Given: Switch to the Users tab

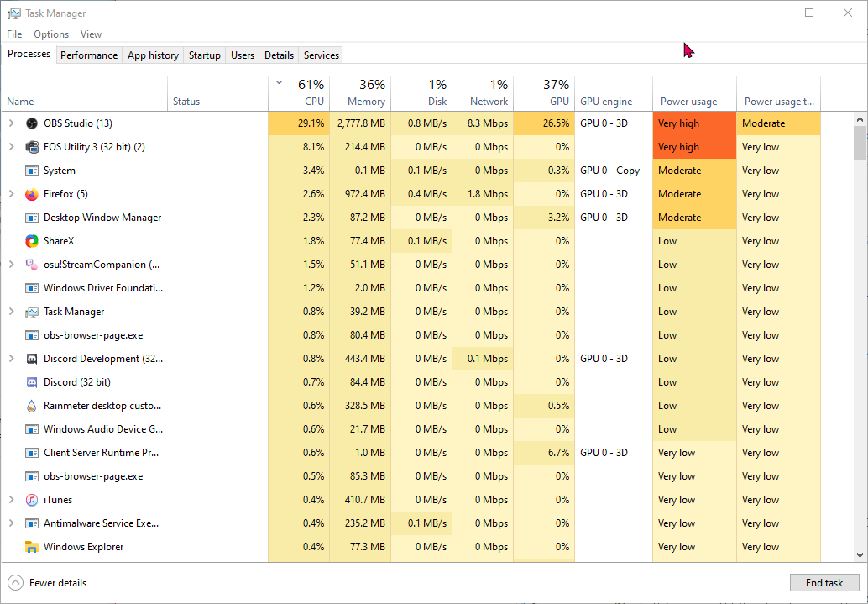Looking at the screenshot, I should point(243,55).
